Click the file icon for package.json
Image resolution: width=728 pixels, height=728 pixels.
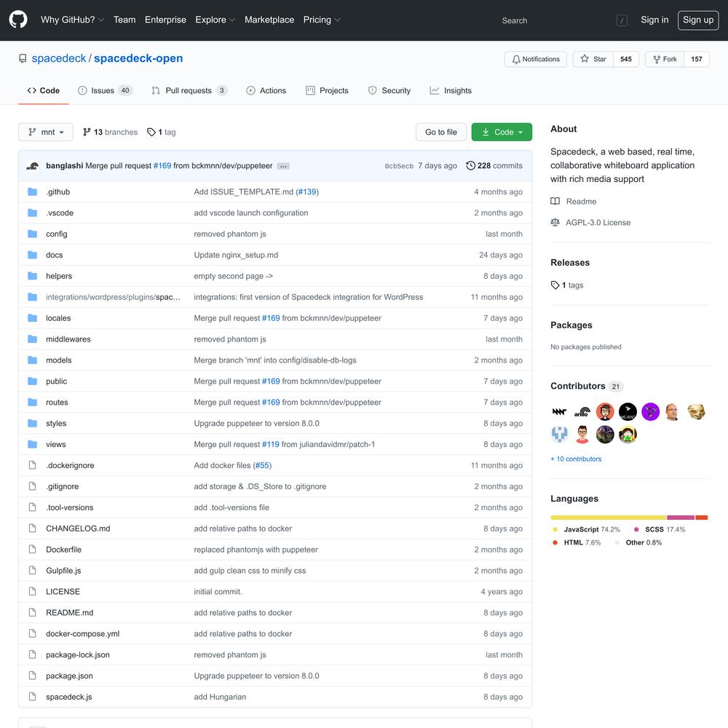33,676
